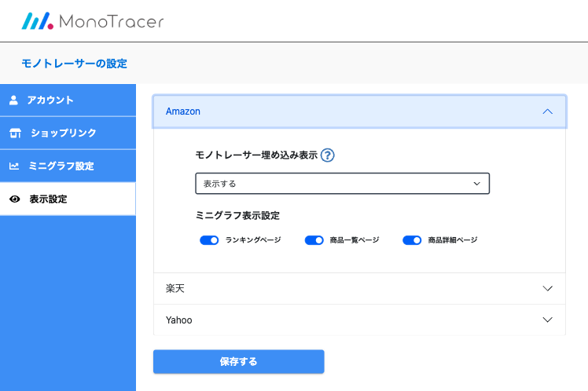This screenshot has width=588, height=391.
Task: Toggle 商品一覧ページ mini graph switch
Action: point(314,240)
